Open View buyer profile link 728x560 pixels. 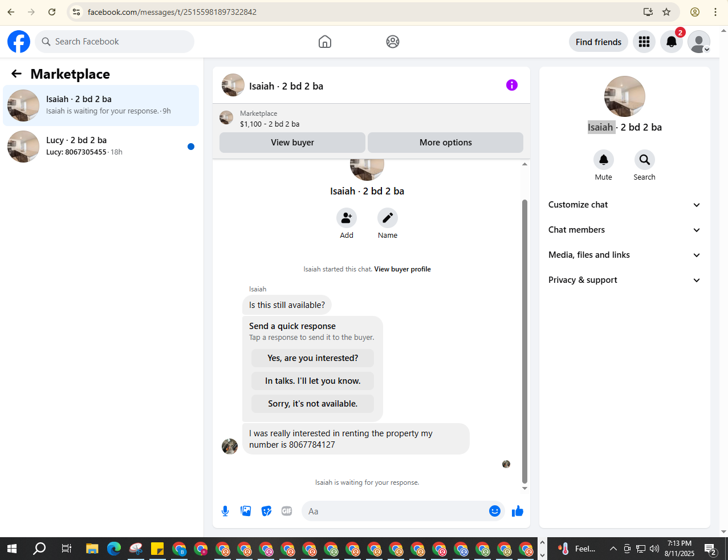[x=402, y=269]
